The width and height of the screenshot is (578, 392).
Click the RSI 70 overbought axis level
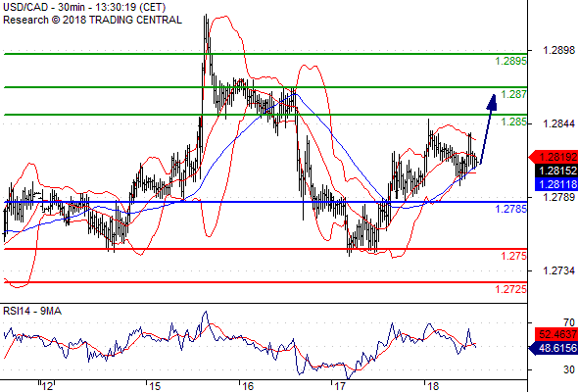pos(569,323)
